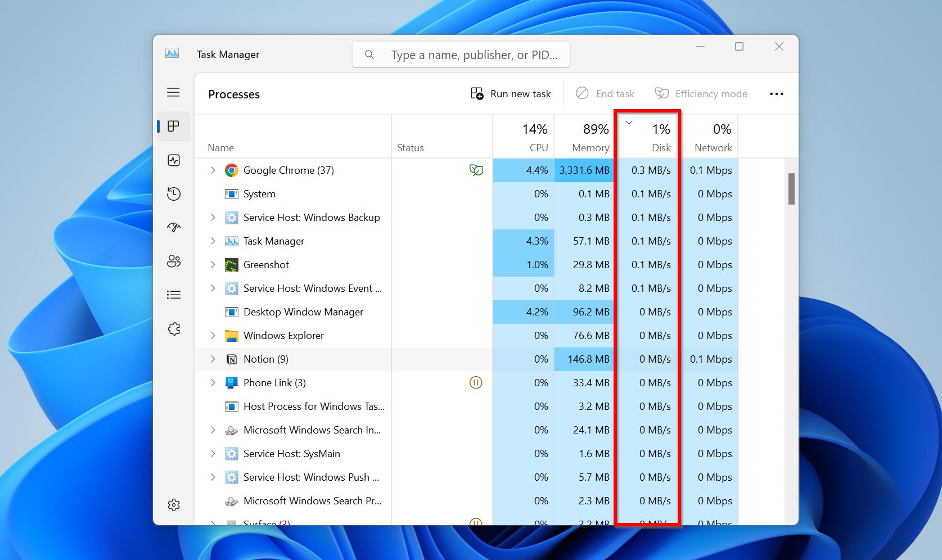Click Run new task button
The image size is (942, 560).
511,94
